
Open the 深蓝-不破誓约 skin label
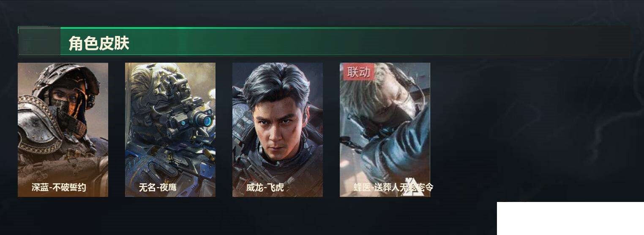point(59,187)
